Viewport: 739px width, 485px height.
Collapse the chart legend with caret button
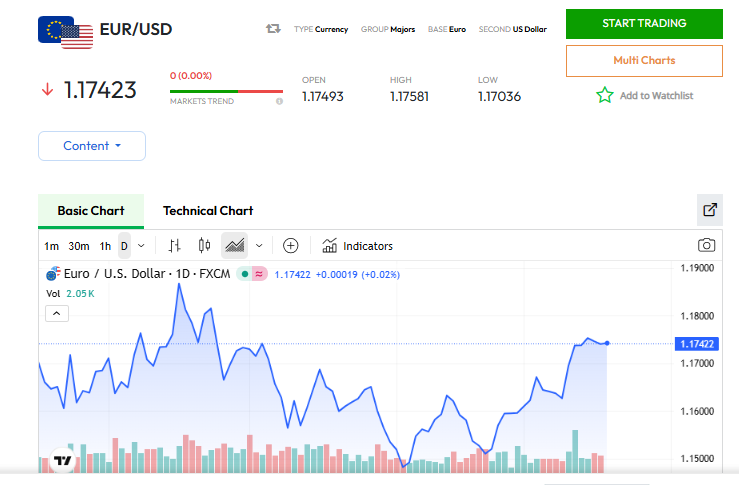(x=57, y=313)
